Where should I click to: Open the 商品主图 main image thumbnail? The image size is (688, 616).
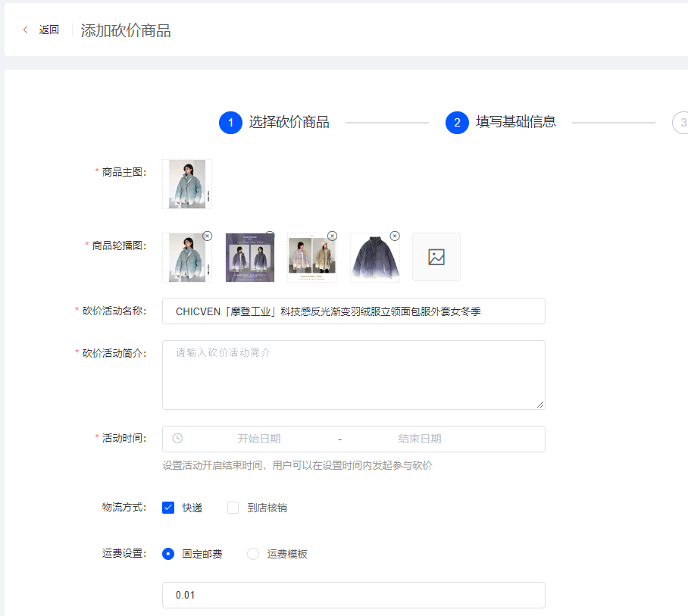point(187,184)
